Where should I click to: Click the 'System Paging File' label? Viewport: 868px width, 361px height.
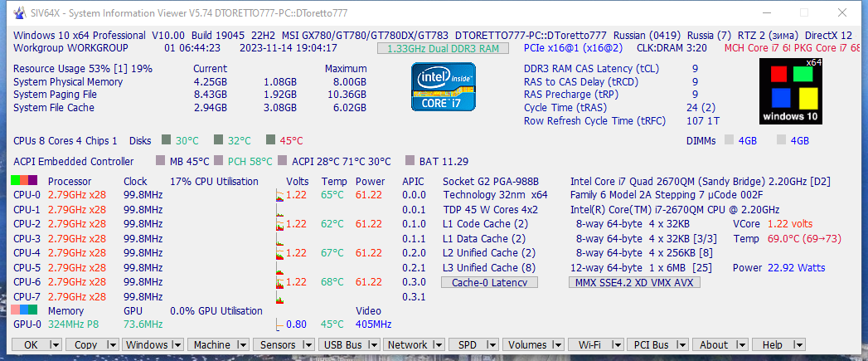pyautogui.click(x=55, y=95)
